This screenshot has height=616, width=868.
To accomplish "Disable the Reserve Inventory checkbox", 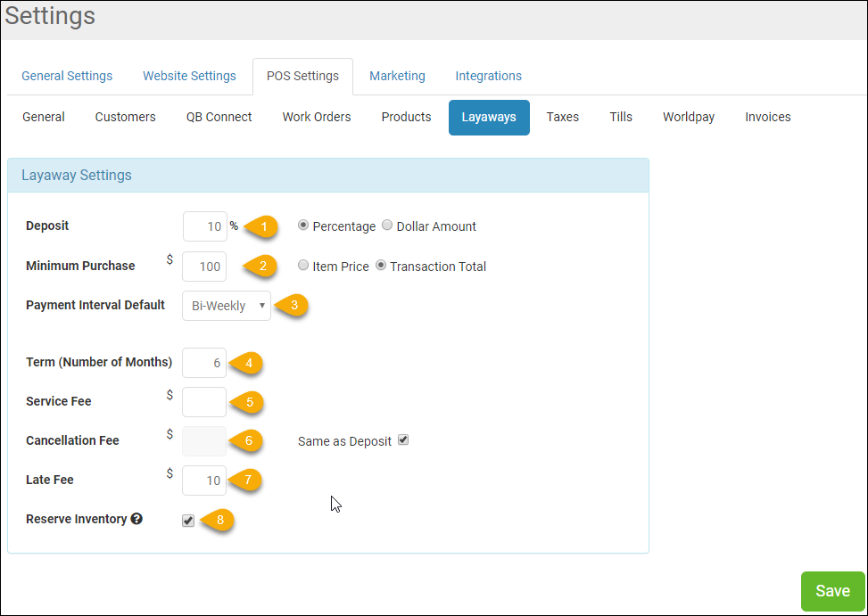I will click(x=187, y=520).
